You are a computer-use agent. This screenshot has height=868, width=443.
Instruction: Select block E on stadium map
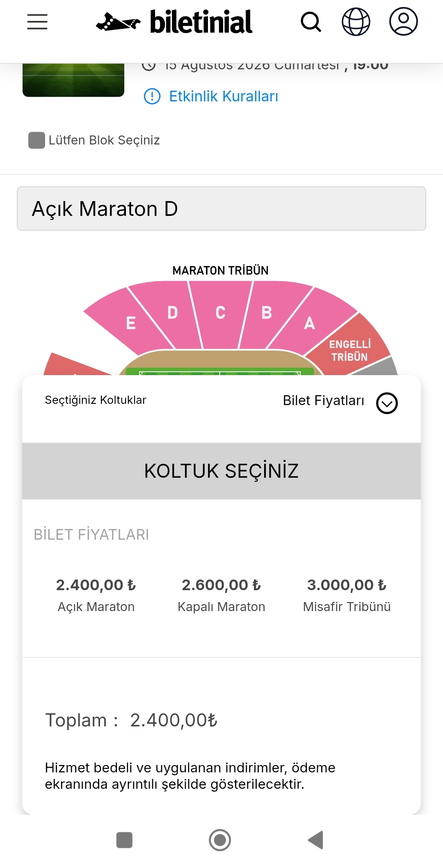coord(130,322)
